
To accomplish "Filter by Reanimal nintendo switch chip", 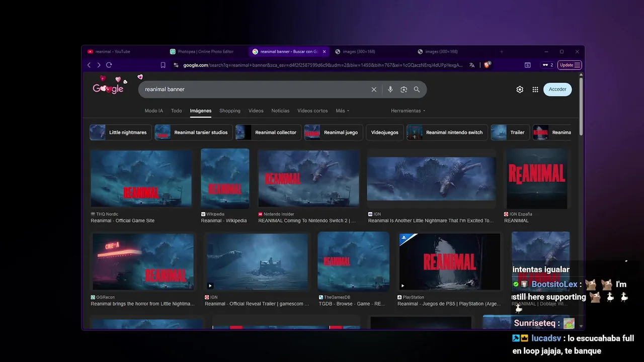I will point(447,133).
